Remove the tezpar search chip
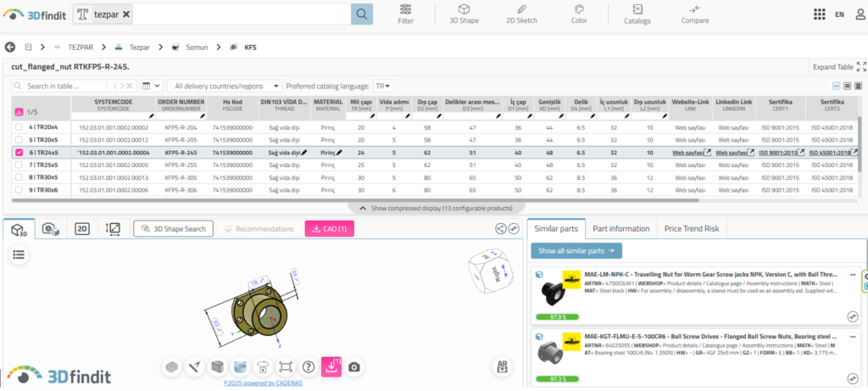Screen dimensions: 868x391 point(126,14)
